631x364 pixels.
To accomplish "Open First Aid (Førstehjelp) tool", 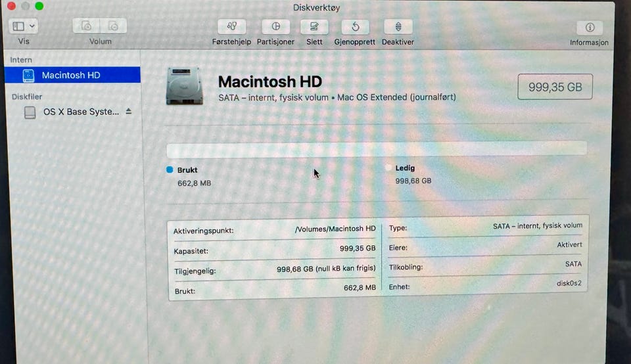I will [231, 27].
